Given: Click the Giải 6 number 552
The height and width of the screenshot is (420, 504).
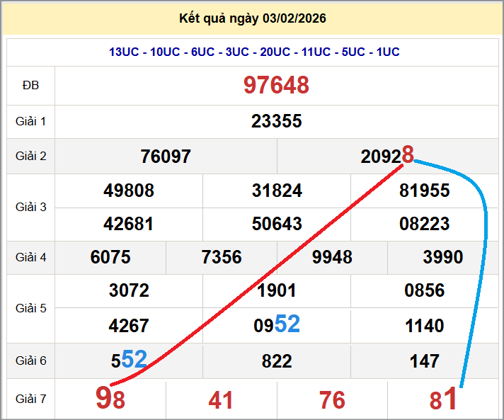Looking at the screenshot, I should click(x=128, y=361).
